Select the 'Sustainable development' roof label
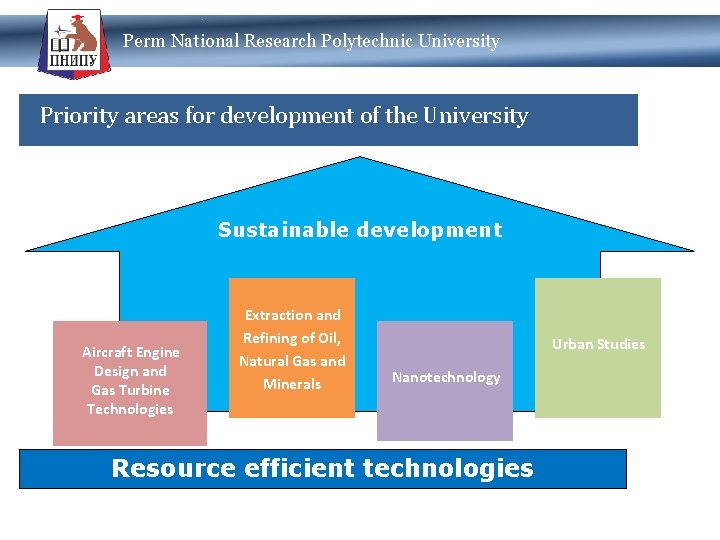This screenshot has height=540, width=720. [x=360, y=230]
